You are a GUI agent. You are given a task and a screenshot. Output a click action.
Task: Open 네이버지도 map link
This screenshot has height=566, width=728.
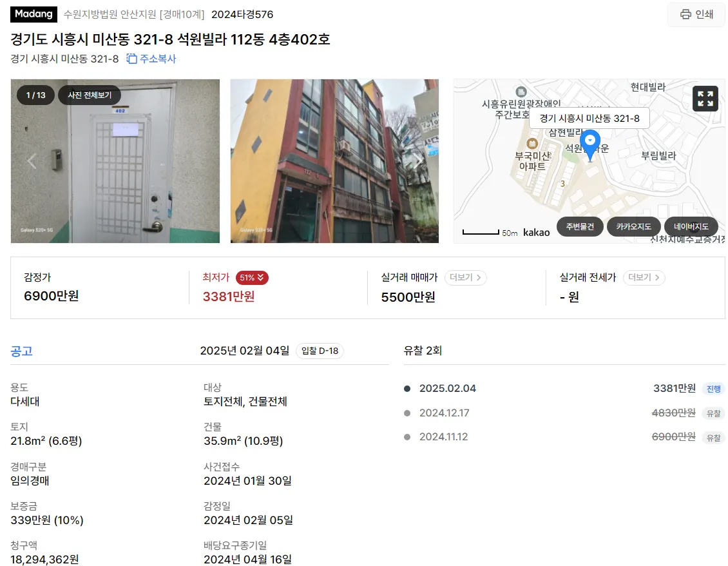[x=691, y=226]
